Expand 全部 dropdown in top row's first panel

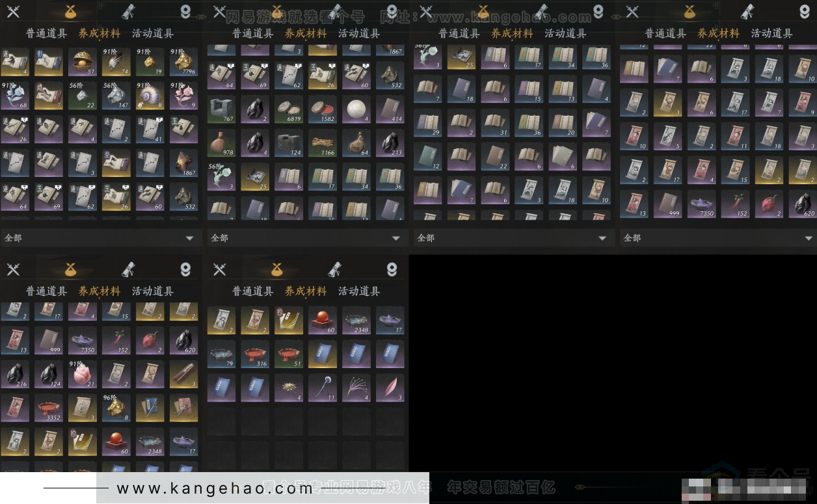[x=100, y=238]
